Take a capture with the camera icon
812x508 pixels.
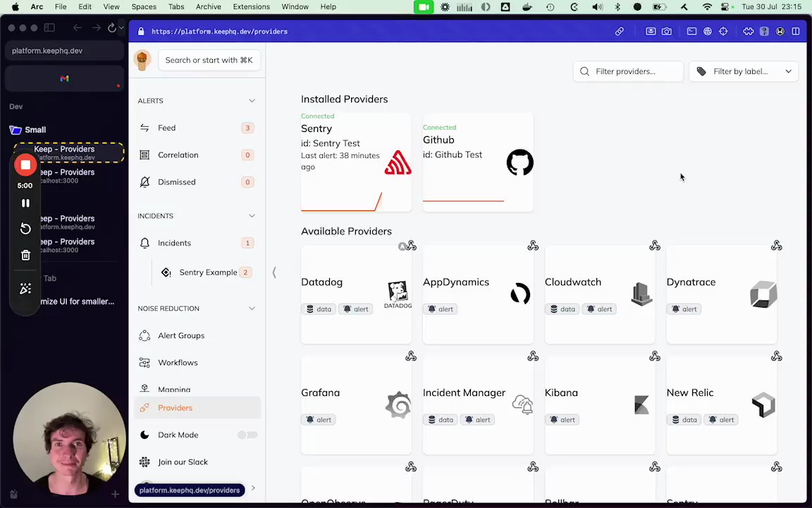pyautogui.click(x=667, y=32)
